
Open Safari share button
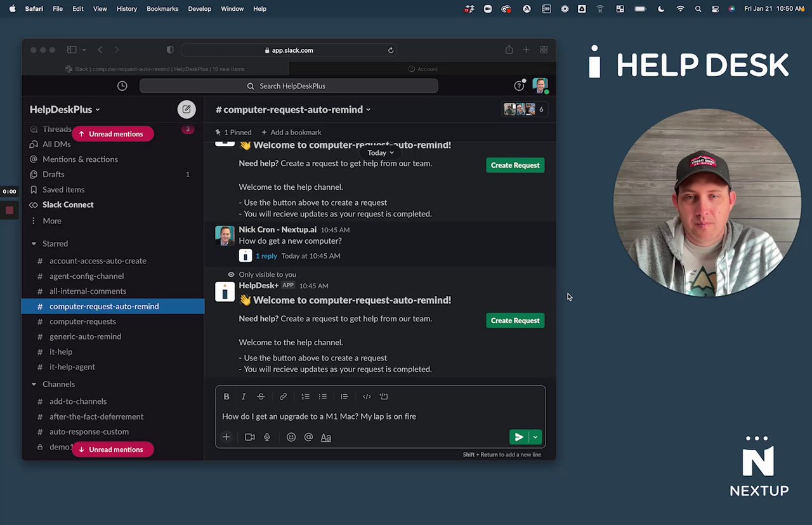click(x=509, y=50)
